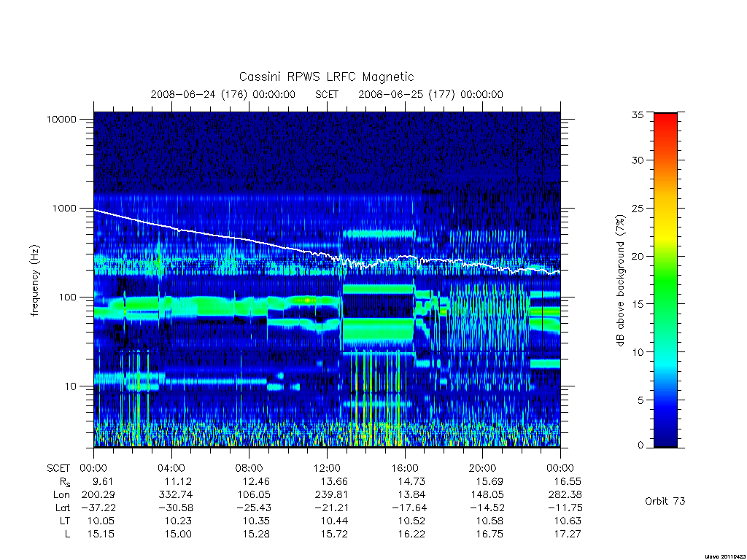Click Lon value 282.38
The image size is (747, 560).
click(x=565, y=494)
